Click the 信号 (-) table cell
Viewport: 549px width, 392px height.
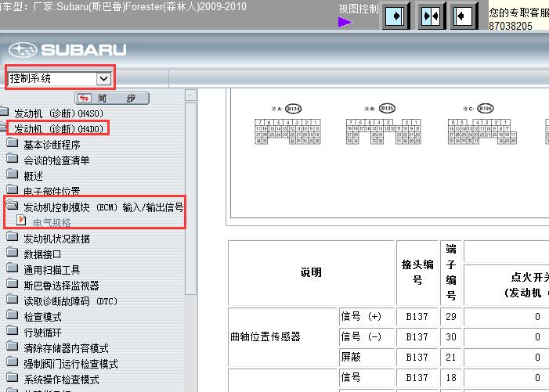point(367,336)
